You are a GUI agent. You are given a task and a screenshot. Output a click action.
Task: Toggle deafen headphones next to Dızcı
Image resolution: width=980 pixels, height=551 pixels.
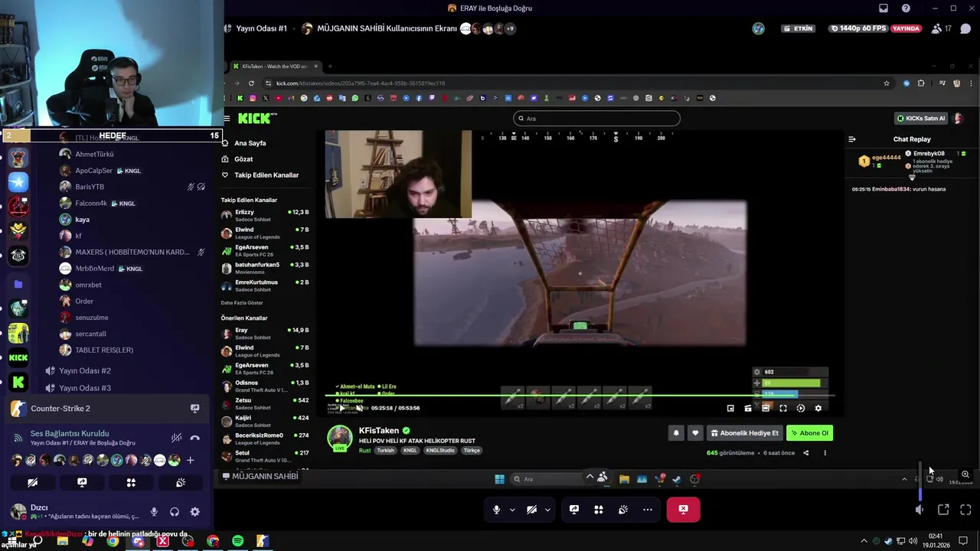pyautogui.click(x=175, y=512)
